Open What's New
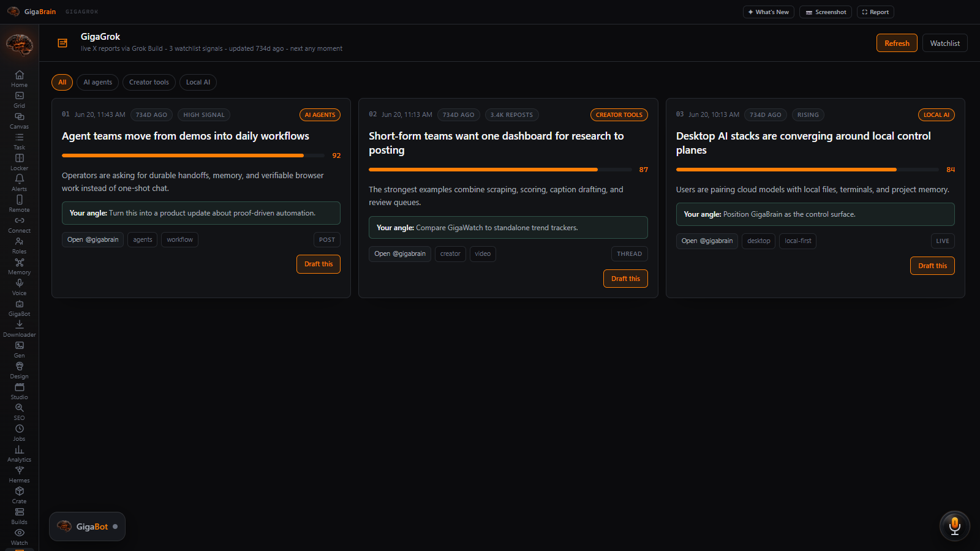The image size is (980, 551). point(768,12)
